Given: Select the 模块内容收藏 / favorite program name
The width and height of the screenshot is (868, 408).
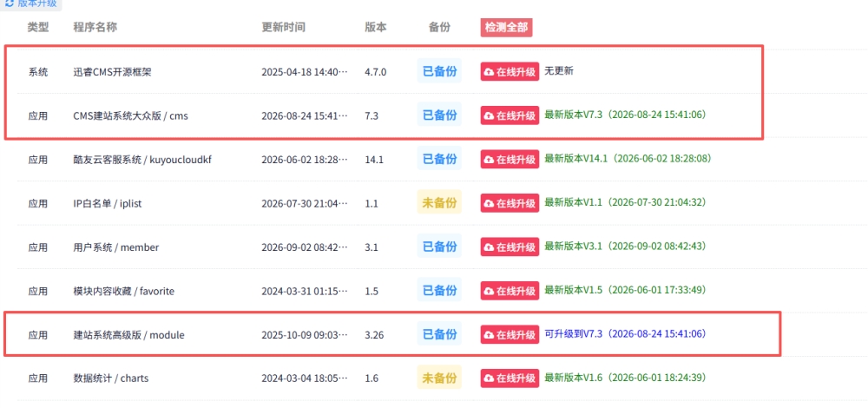Looking at the screenshot, I should pyautogui.click(x=123, y=291).
